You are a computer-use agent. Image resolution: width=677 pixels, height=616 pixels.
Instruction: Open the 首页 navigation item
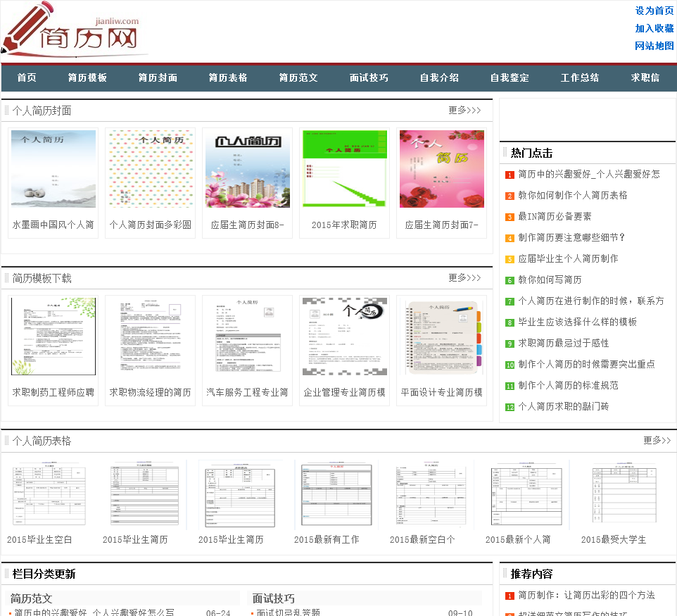27,77
